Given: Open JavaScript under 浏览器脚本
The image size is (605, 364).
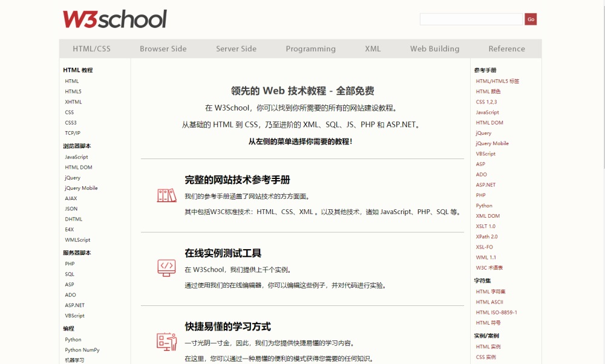Looking at the screenshot, I should (x=76, y=157).
